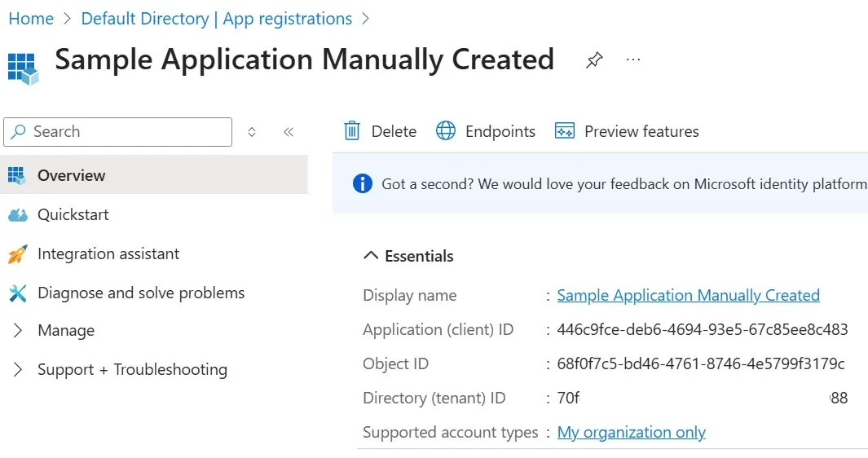Click the up/down sort arrows beside Search
Viewport: 868px width, 458px height.
[252, 132]
